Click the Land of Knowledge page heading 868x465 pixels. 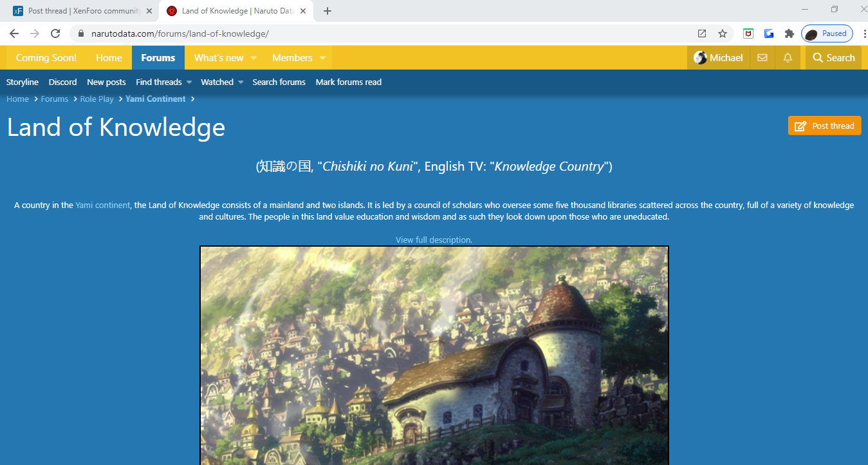116,127
